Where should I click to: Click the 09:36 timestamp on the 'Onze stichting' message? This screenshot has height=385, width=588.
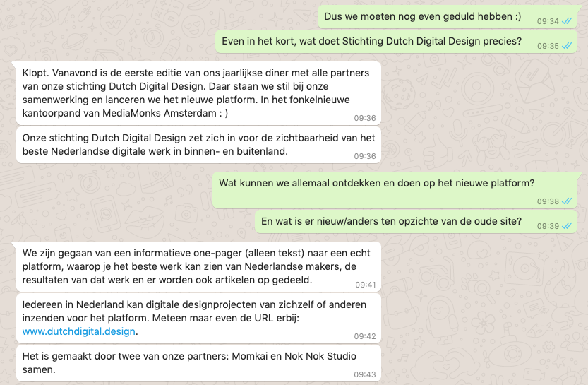click(x=365, y=156)
